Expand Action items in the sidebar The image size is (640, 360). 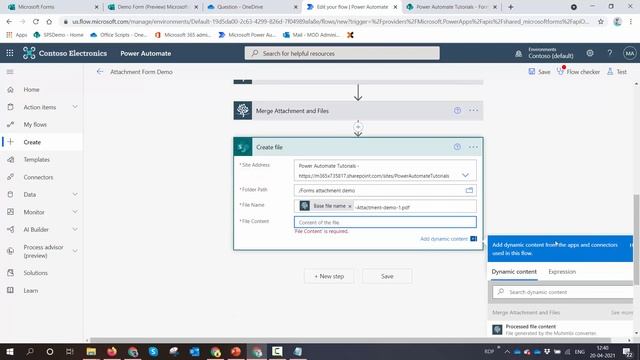[x=75, y=107]
